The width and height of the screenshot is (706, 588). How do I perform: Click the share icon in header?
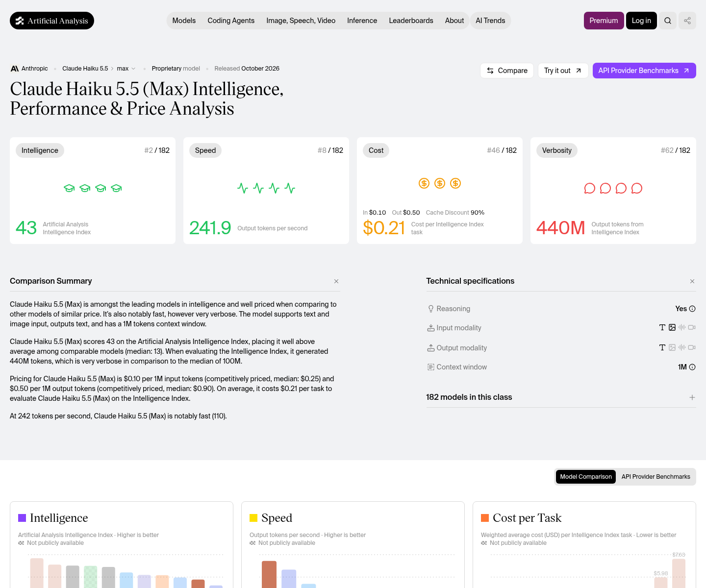coord(687,21)
